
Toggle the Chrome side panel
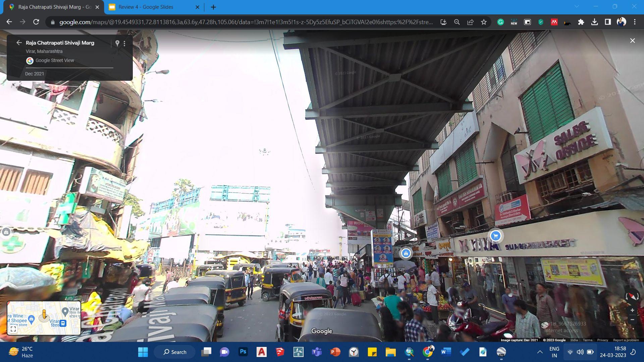coord(608,22)
